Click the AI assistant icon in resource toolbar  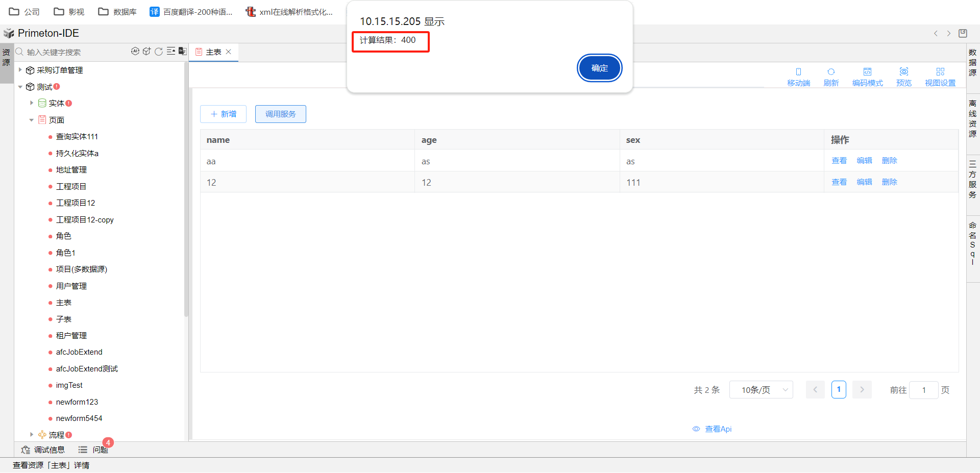[135, 52]
